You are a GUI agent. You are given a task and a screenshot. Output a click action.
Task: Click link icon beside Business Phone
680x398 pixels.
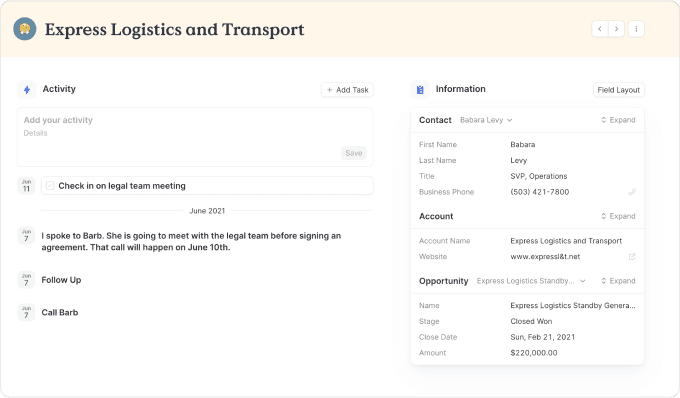[x=632, y=192]
